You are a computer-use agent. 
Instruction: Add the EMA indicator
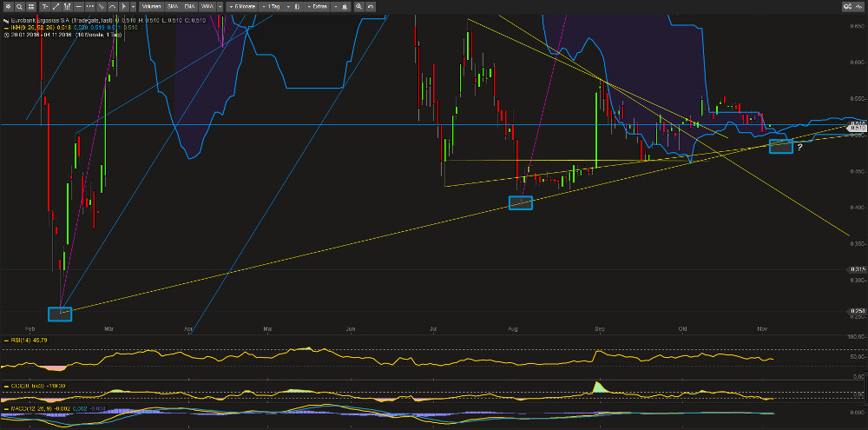tap(190, 7)
